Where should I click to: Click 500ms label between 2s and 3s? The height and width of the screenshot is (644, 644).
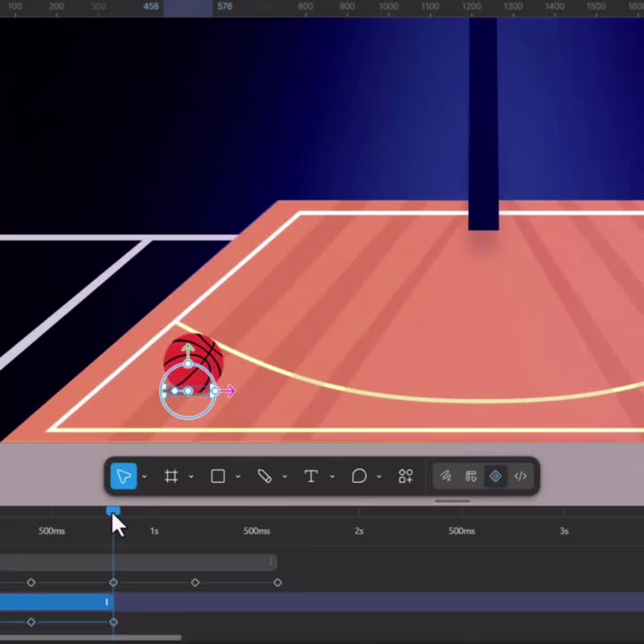461,531
